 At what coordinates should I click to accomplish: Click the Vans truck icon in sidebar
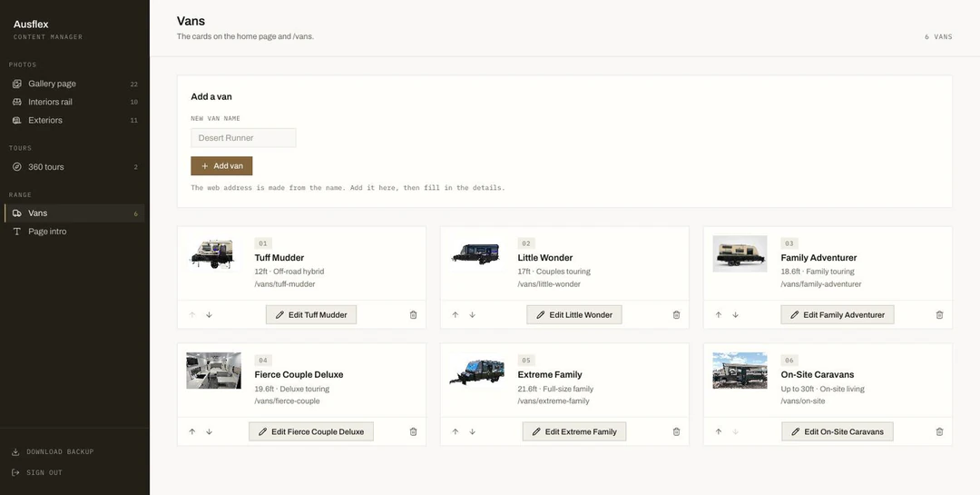click(x=17, y=213)
